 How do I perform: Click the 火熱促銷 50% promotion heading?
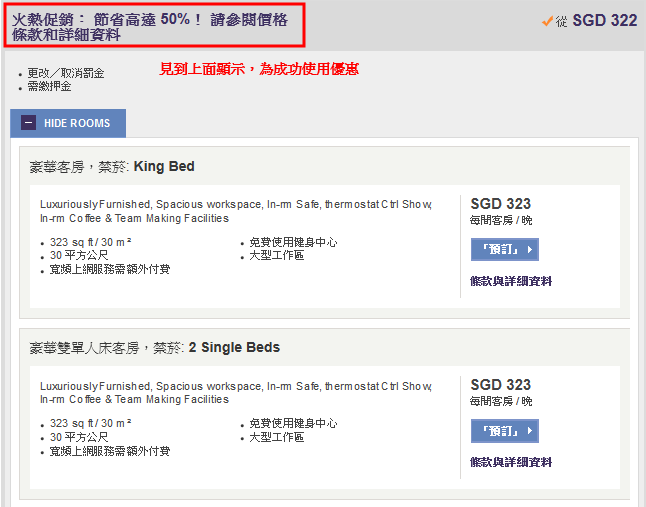click(150, 19)
